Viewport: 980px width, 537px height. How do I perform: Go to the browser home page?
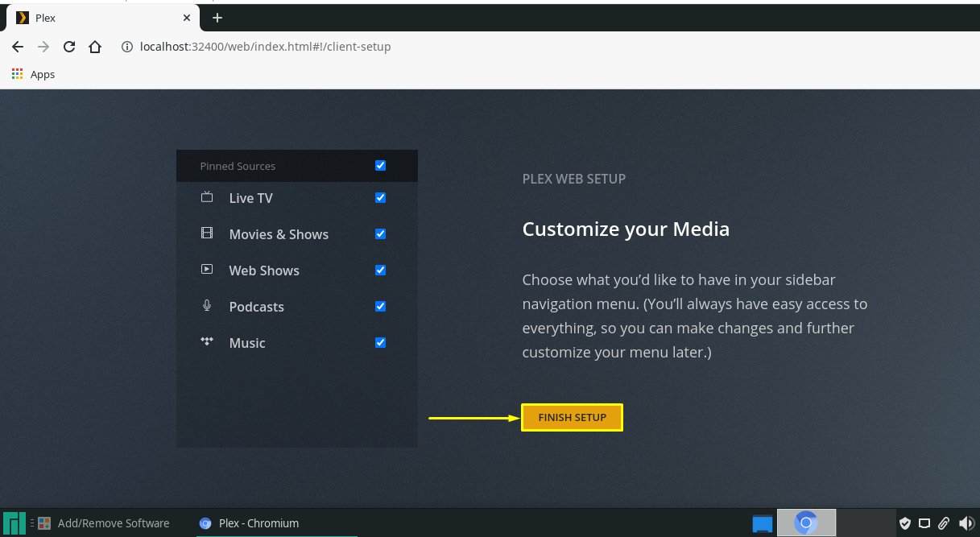pyautogui.click(x=95, y=47)
